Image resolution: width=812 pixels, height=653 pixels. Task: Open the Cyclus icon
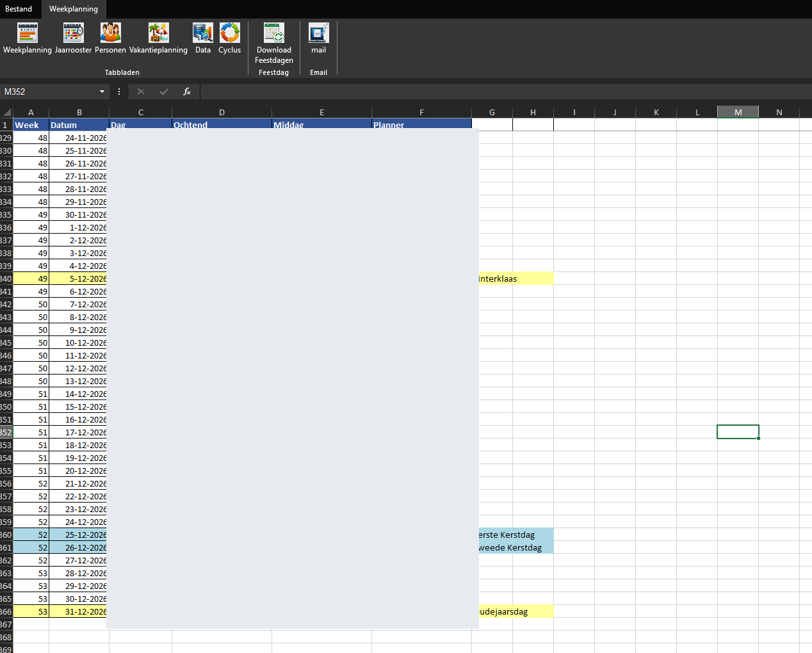pos(230,38)
